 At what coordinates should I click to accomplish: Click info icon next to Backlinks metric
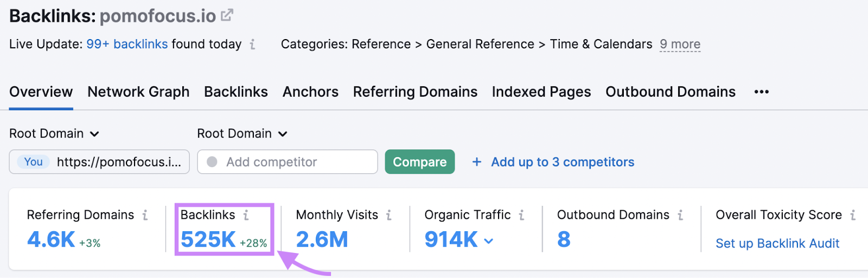pyautogui.click(x=246, y=216)
